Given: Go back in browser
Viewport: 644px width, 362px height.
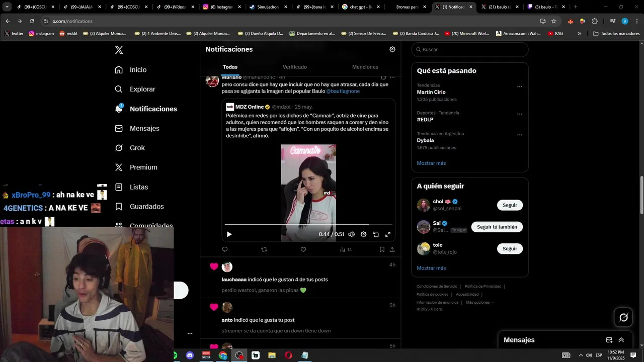Looking at the screenshot, I should pos(8,21).
